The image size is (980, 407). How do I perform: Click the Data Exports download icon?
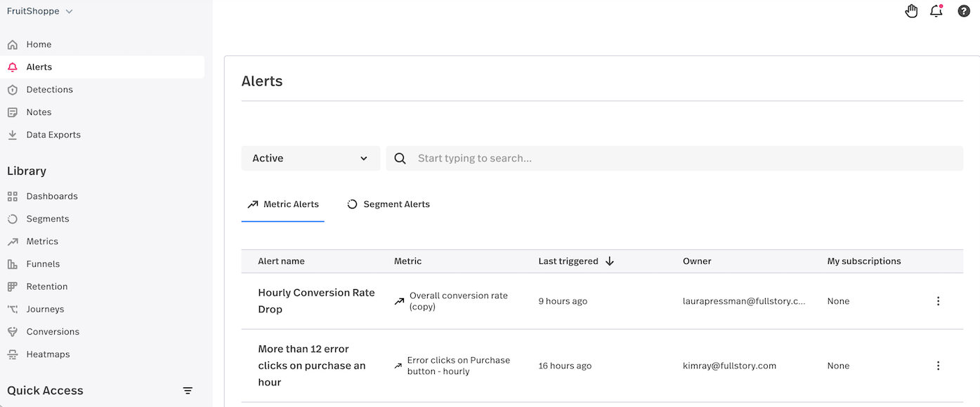click(x=13, y=135)
